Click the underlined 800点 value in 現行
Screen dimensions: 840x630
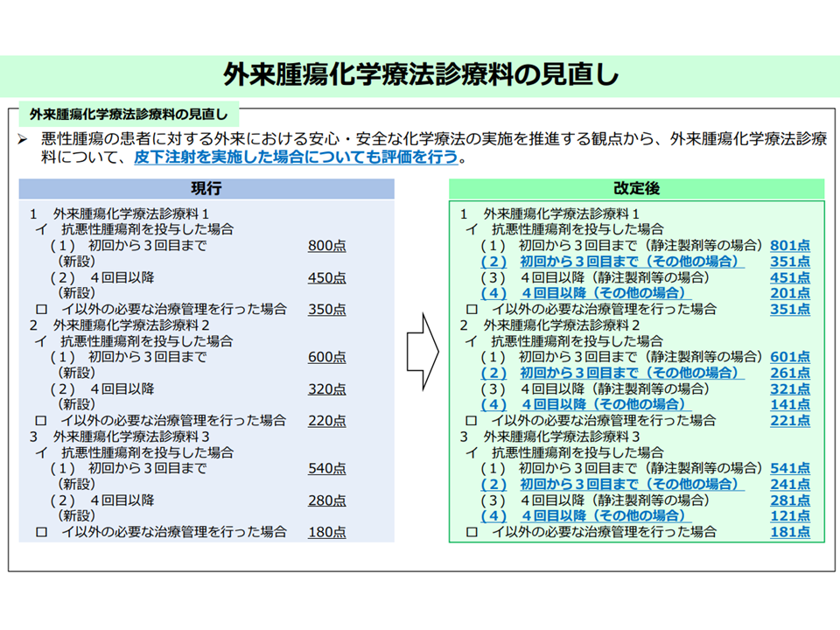pos(326,246)
